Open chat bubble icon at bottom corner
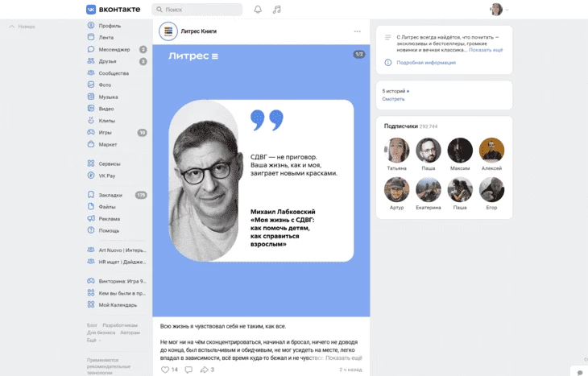 pyautogui.click(x=580, y=373)
